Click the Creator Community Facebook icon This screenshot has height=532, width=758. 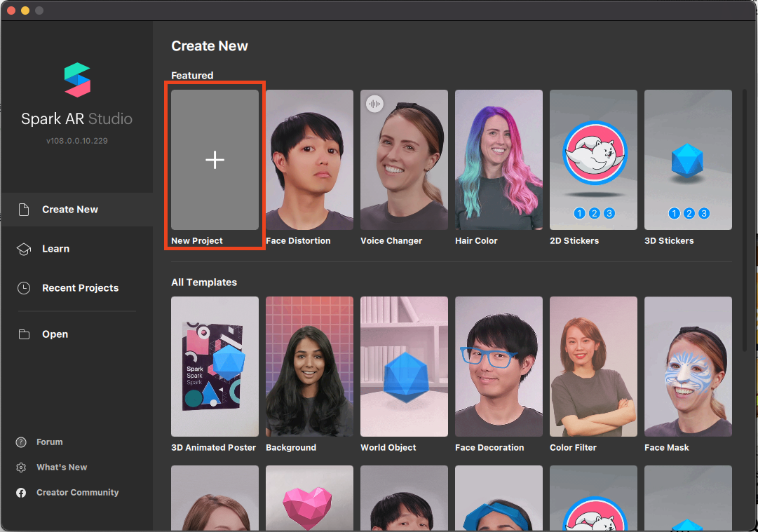[x=21, y=492]
